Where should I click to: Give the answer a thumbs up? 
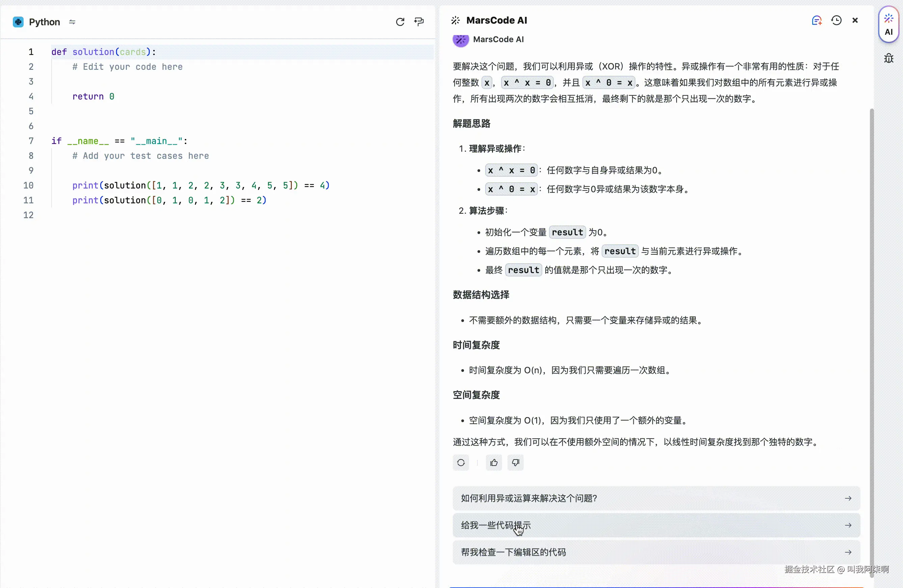pos(494,463)
